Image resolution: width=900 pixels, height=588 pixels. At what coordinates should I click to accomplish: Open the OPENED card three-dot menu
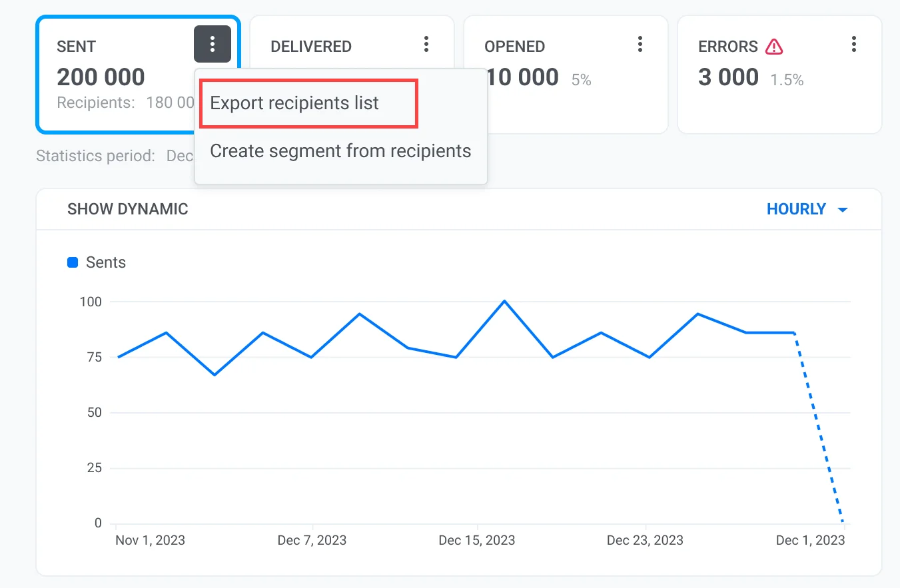point(640,45)
